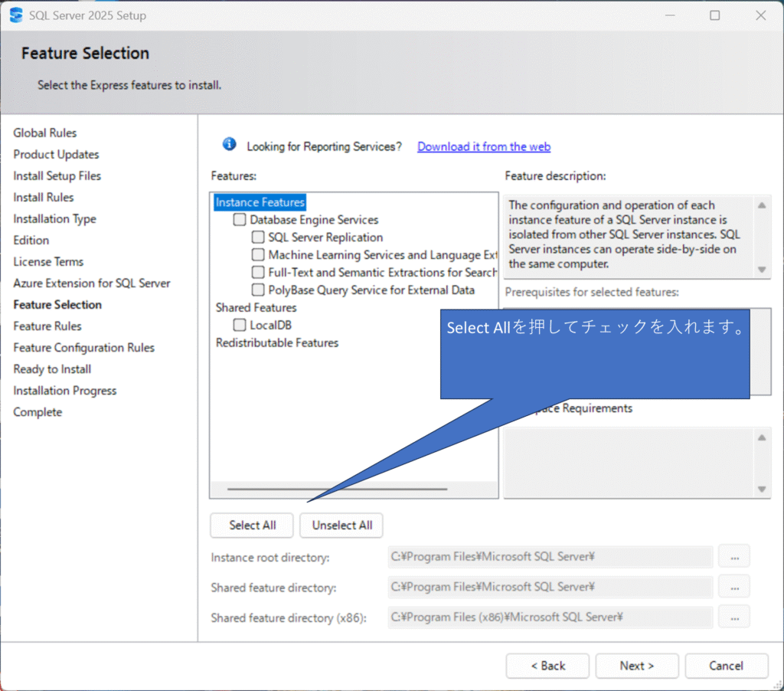
Task: Click the Installation Type step in sidebar
Action: click(54, 218)
